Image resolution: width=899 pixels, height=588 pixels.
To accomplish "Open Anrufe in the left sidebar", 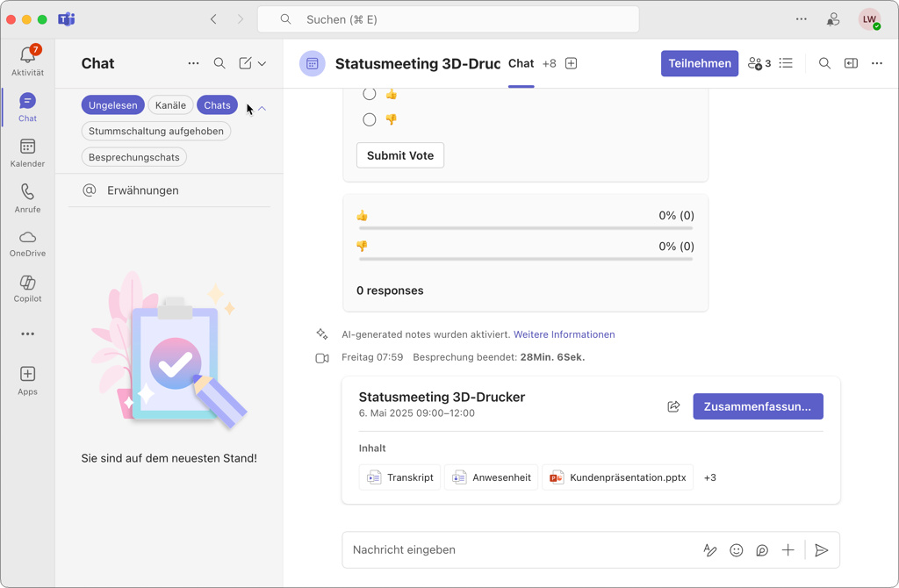I will point(27,197).
